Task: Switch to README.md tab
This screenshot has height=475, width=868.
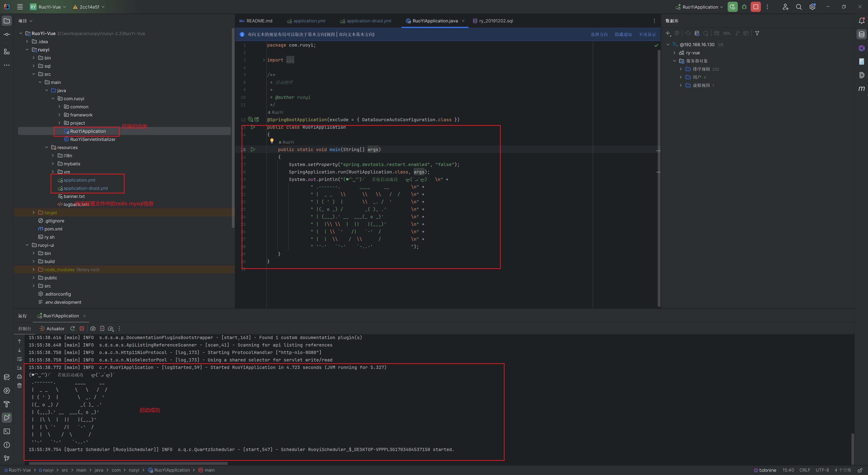Action: 256,21
